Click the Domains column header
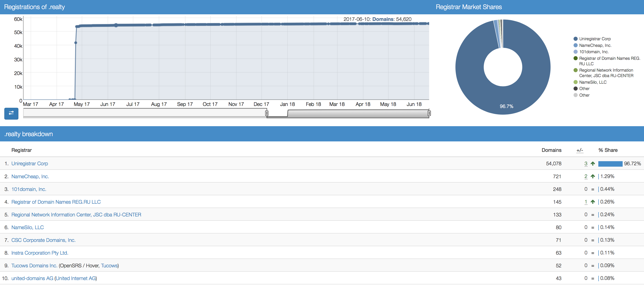644x286 pixels. (551, 150)
